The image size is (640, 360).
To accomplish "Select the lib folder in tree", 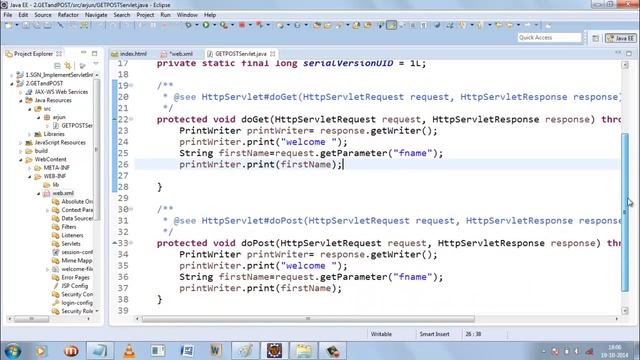I will point(51,184).
